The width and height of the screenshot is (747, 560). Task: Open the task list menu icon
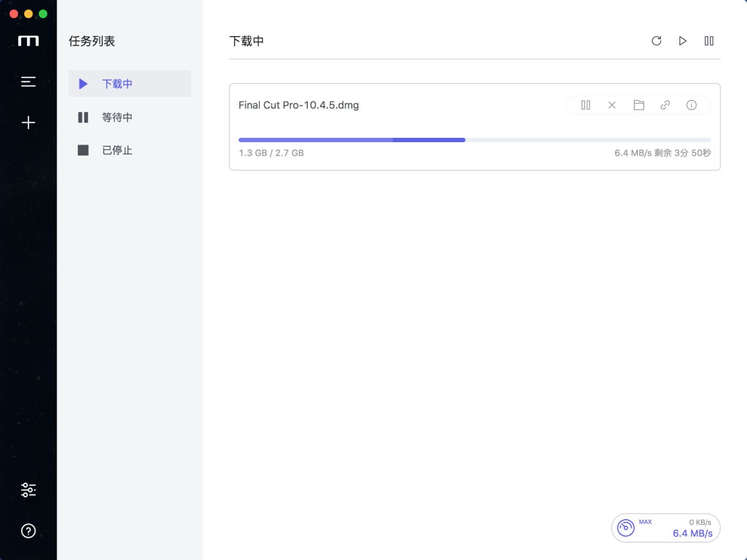click(x=28, y=81)
